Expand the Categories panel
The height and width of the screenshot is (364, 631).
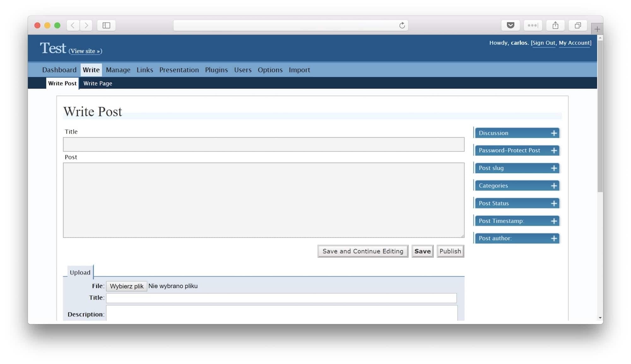point(554,186)
